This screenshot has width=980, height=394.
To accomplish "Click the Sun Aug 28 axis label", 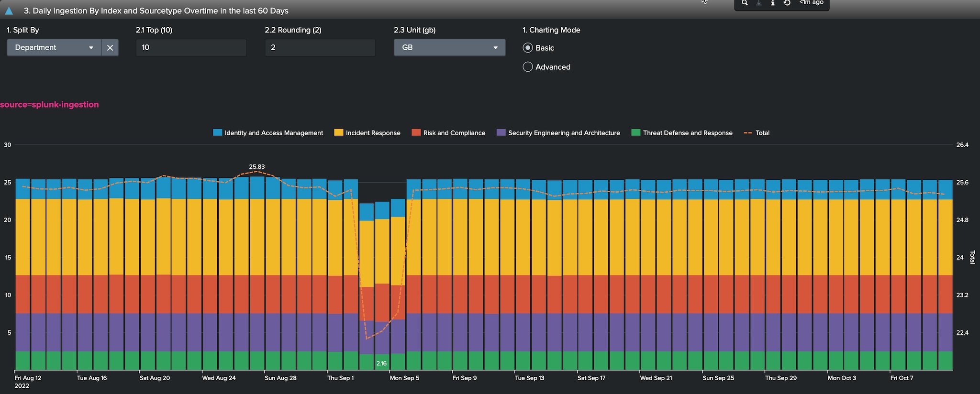I will (x=280, y=378).
